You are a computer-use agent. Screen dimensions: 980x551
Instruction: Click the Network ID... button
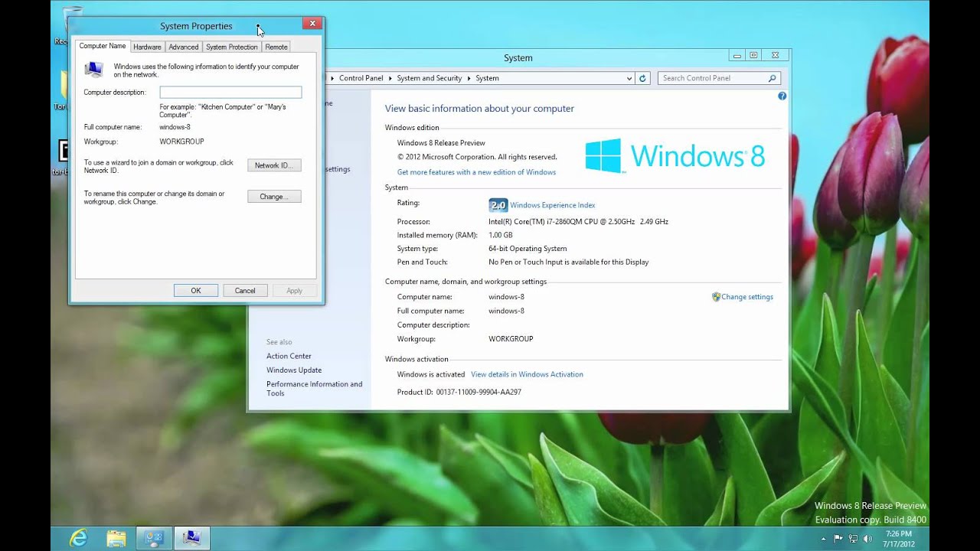274,165
